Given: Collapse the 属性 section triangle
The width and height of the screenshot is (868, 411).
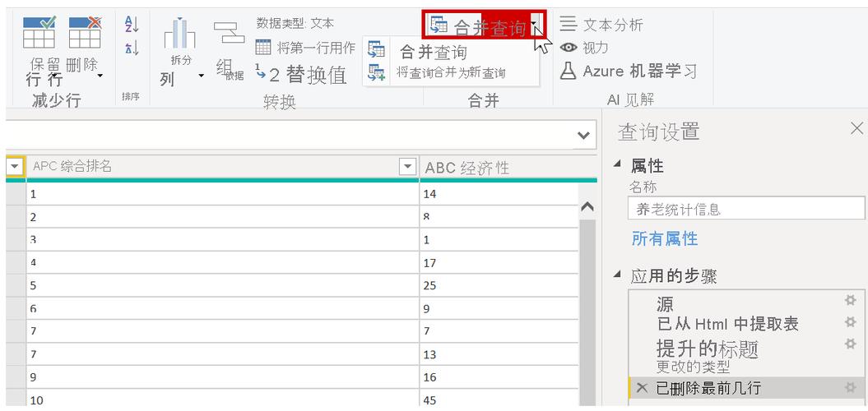Looking at the screenshot, I should click(x=617, y=164).
